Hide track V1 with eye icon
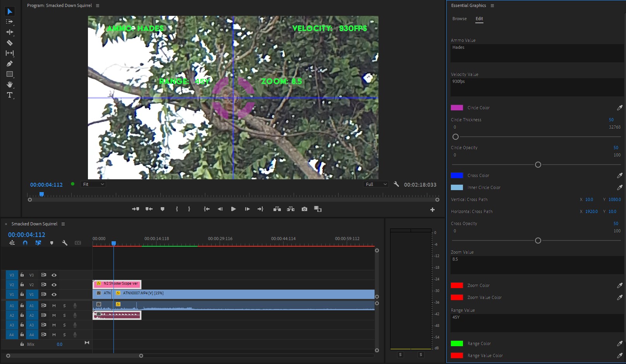Image resolution: width=626 pixels, height=364 pixels. (54, 294)
